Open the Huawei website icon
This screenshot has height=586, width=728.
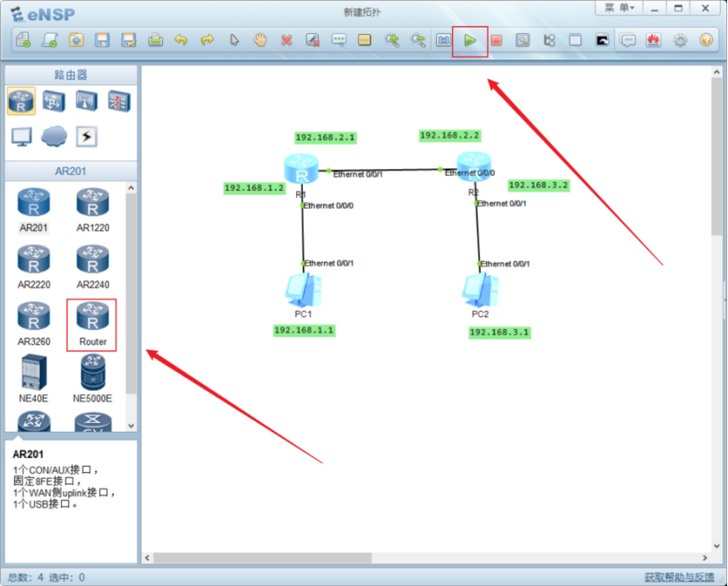tap(654, 40)
